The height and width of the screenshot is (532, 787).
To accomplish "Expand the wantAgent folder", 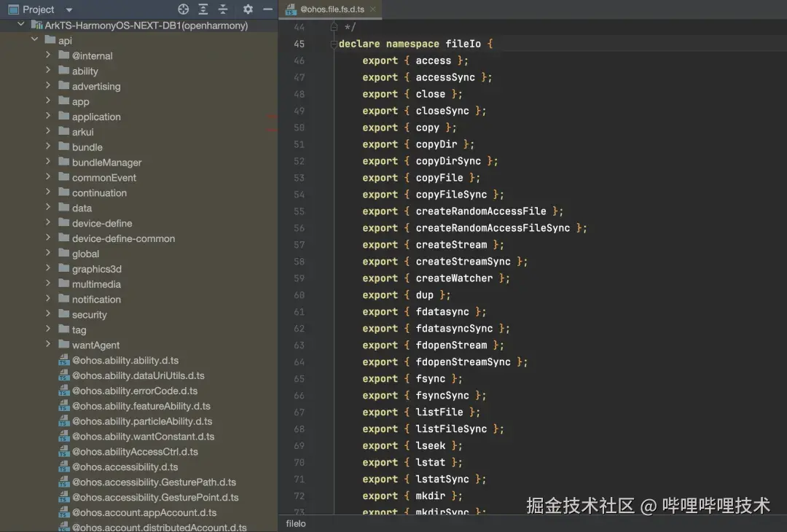I will tap(48, 344).
